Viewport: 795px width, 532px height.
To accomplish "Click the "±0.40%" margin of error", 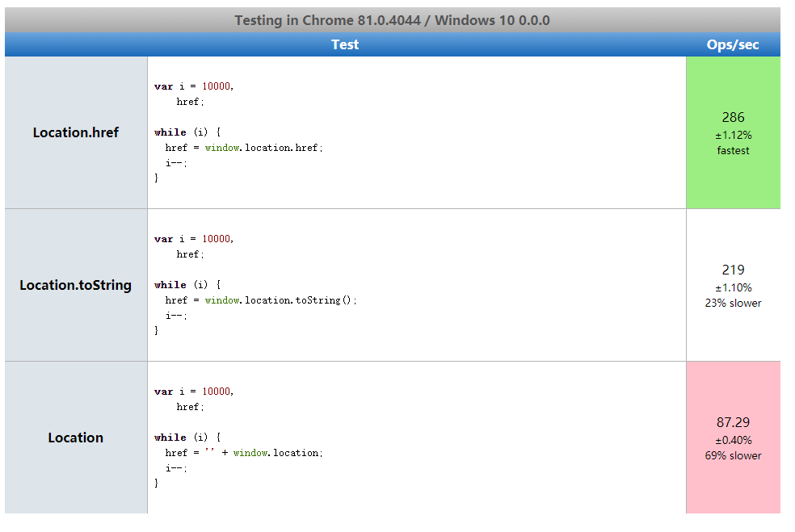I will point(733,440).
